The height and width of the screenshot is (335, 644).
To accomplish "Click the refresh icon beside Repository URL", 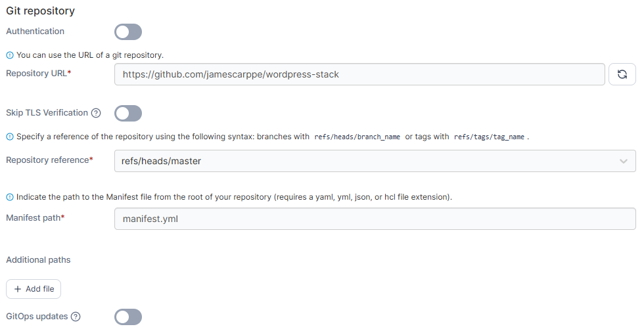I will 622,74.
